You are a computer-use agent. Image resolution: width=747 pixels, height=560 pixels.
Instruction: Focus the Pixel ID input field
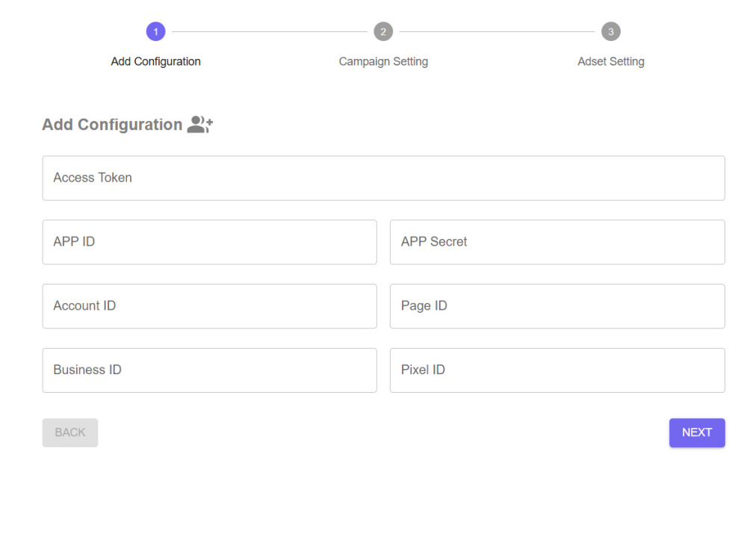click(x=557, y=370)
